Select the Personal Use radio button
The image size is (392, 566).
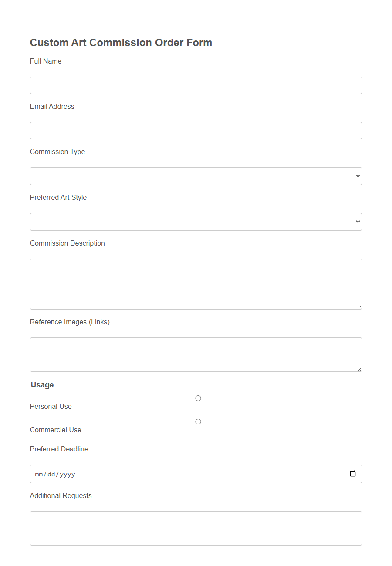pyautogui.click(x=198, y=398)
